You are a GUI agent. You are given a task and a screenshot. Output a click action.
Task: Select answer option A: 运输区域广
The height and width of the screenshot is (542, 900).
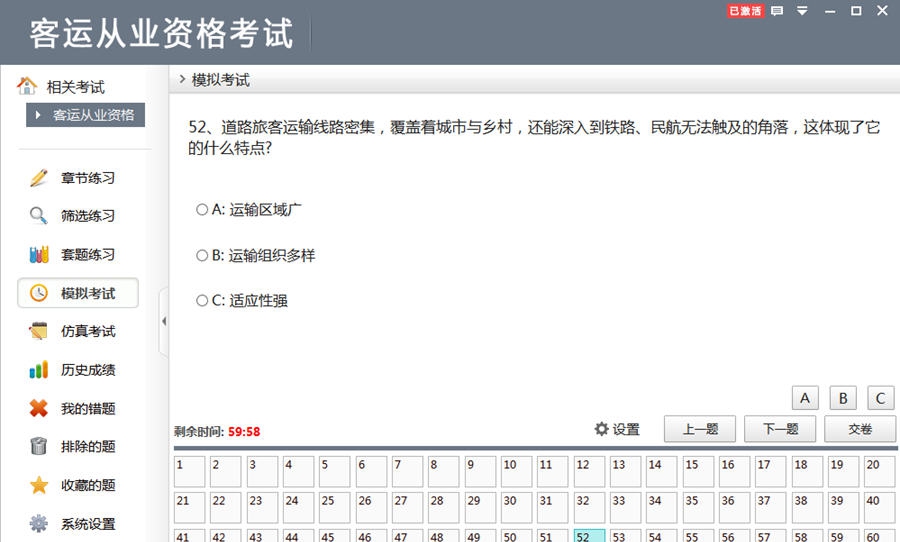click(202, 210)
